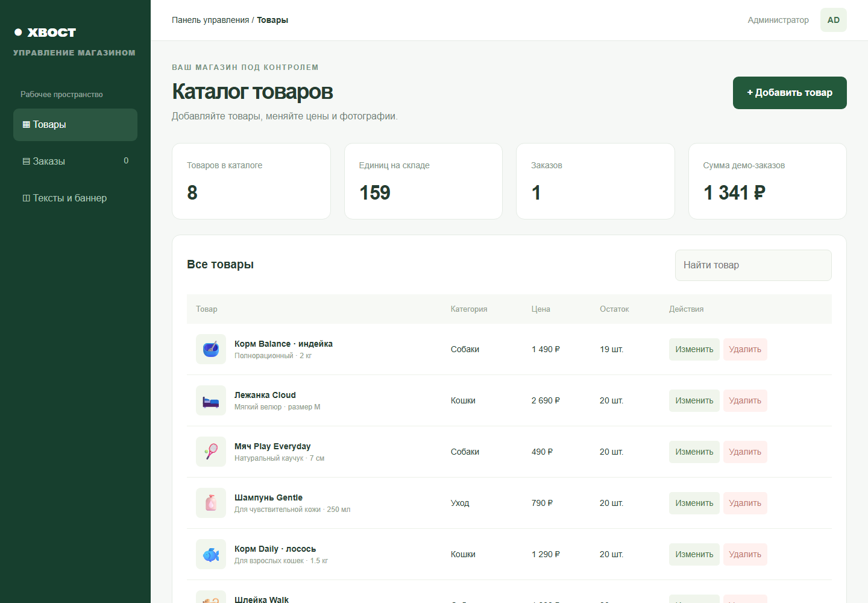Viewport: 868px width, 603px height.
Task: Click the 1 490 ₽ price cell
Action: pos(546,349)
